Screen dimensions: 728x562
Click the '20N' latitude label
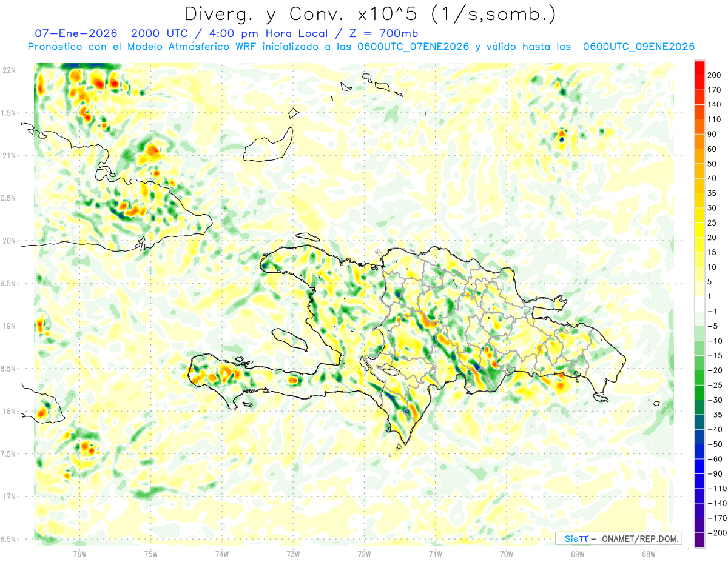[x=9, y=241]
